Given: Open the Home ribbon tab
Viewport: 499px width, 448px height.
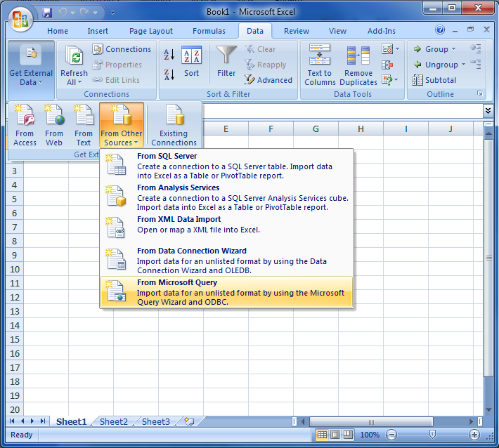Looking at the screenshot, I should (x=58, y=31).
